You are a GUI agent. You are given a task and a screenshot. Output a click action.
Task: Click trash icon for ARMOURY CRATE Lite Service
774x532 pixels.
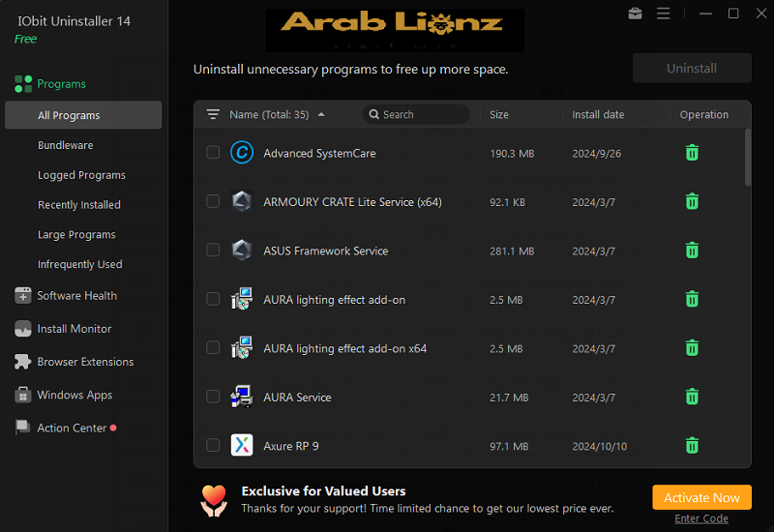692,201
